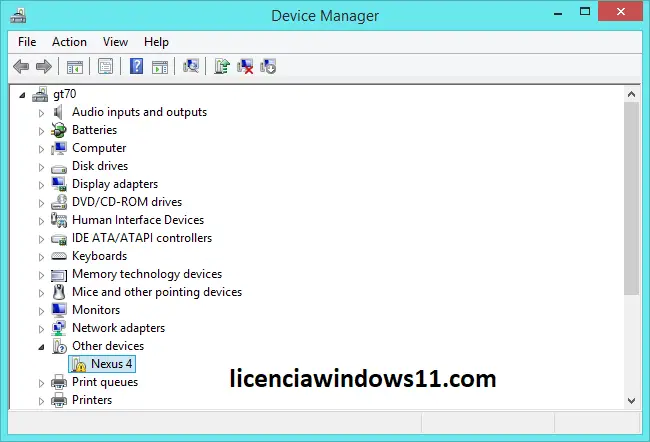Expand the Display adapters node
This screenshot has height=442, width=650.
(41, 185)
